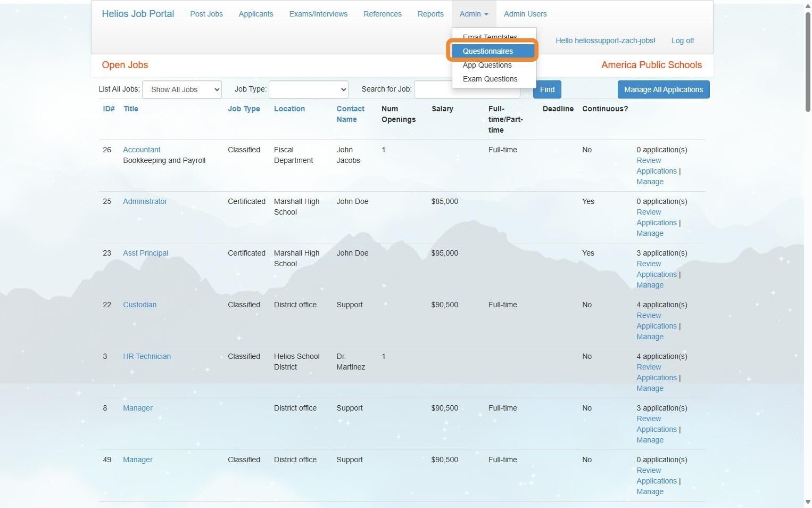Open the Accountant job title link
This screenshot has width=812, height=508.
pos(142,150)
